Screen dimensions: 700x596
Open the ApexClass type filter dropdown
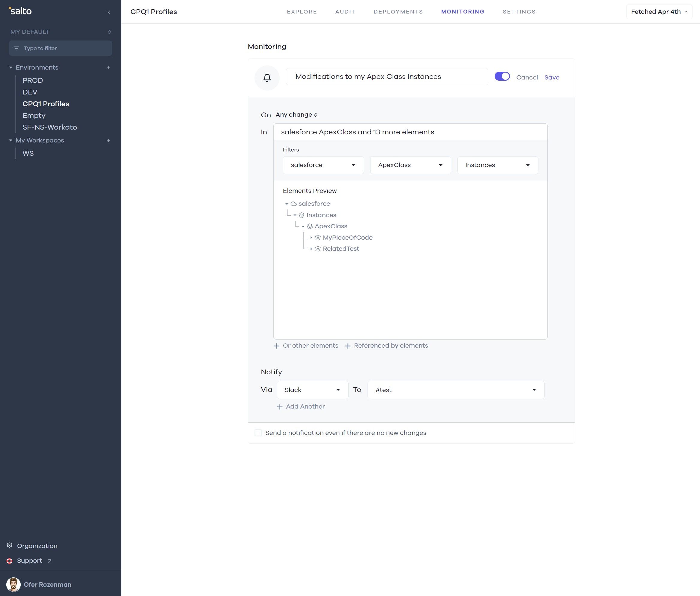pyautogui.click(x=410, y=165)
